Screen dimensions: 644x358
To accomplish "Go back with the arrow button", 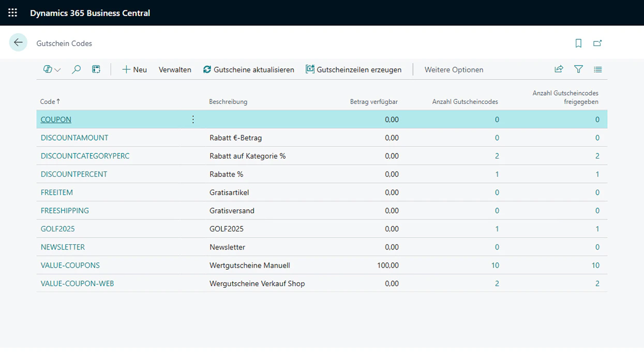I will tap(18, 42).
